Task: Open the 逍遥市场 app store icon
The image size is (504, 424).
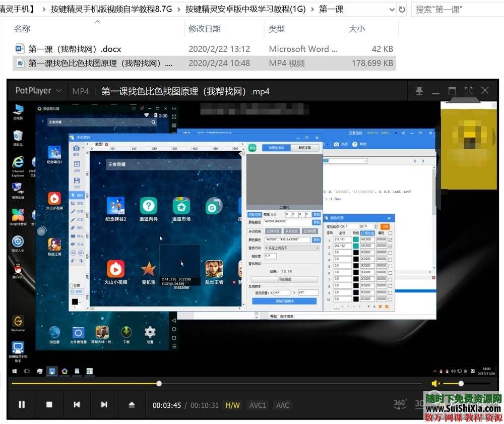Action: [182, 206]
